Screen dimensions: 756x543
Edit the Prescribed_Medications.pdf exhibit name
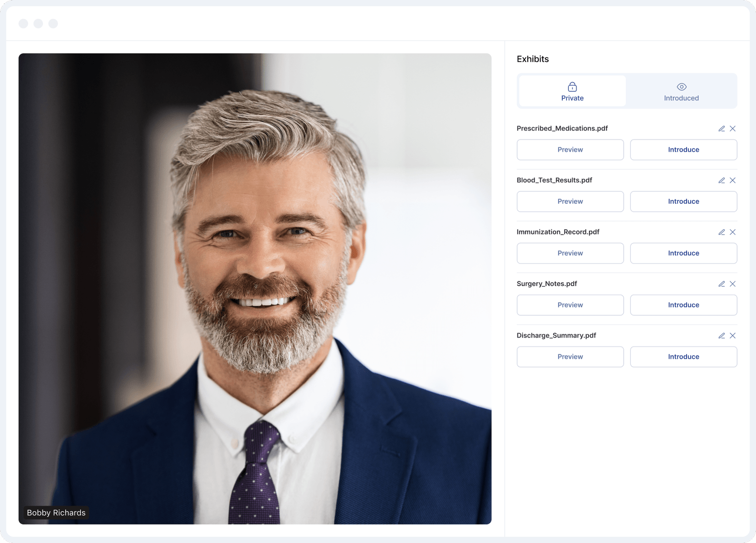pyautogui.click(x=722, y=129)
